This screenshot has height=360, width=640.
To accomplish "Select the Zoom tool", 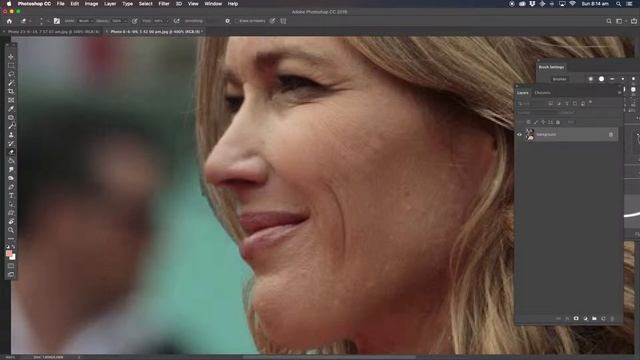I will coord(11,230).
